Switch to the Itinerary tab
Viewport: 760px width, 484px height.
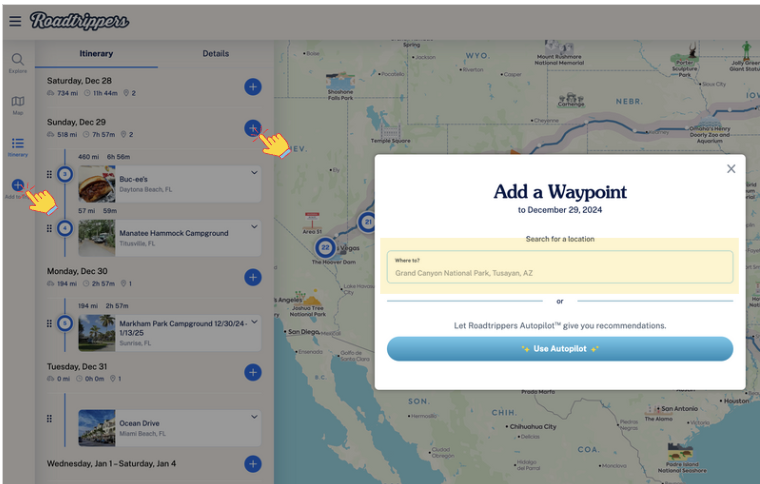[96, 53]
